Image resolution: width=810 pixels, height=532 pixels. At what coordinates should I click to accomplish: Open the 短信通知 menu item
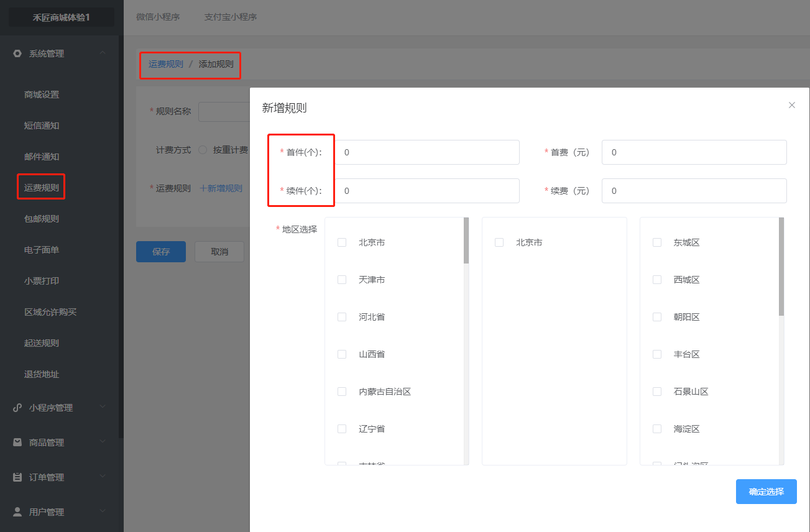click(42, 126)
